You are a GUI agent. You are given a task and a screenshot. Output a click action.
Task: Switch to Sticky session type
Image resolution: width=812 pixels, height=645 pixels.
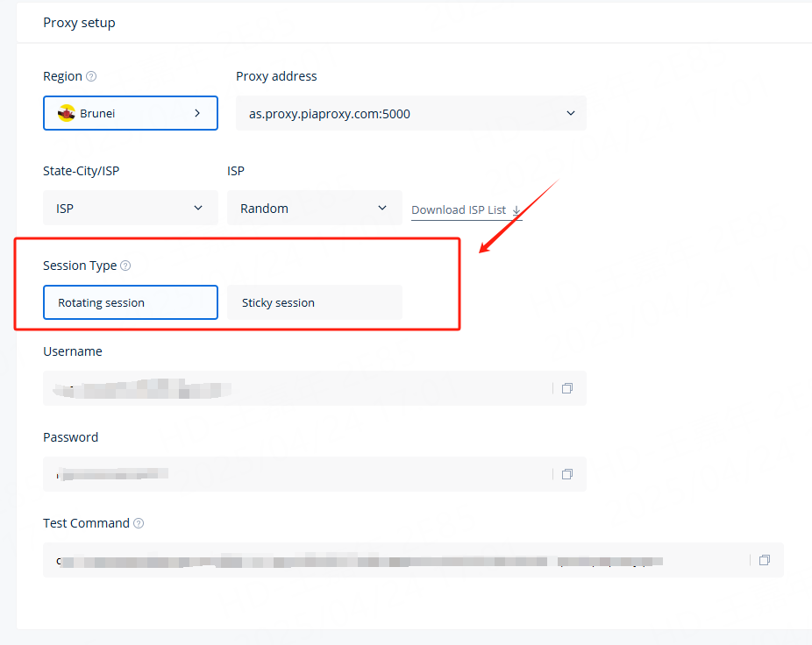[314, 302]
